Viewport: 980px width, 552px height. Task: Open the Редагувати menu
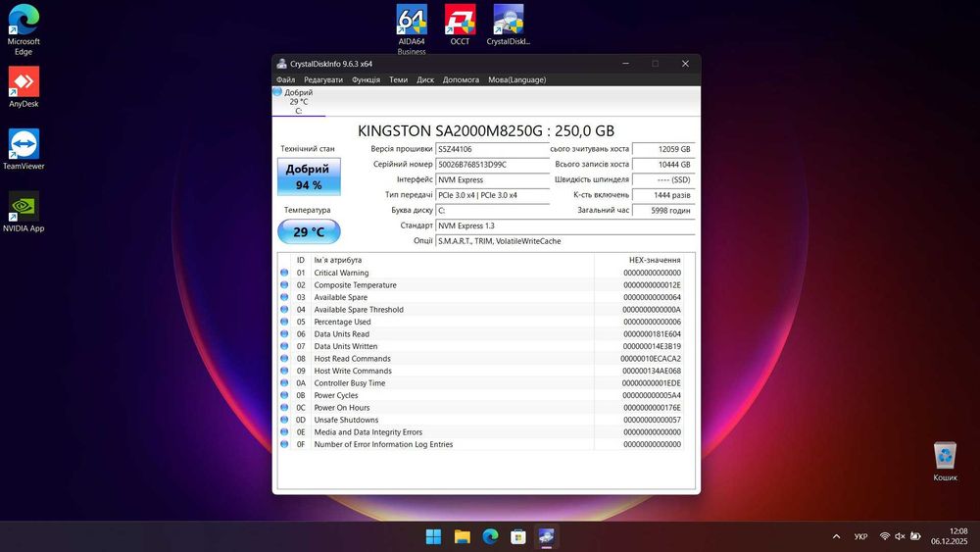pos(323,80)
